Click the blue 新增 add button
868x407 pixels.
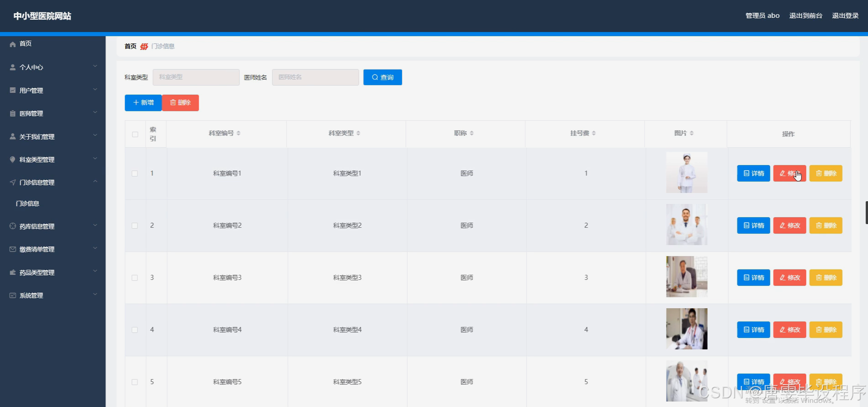[143, 103]
